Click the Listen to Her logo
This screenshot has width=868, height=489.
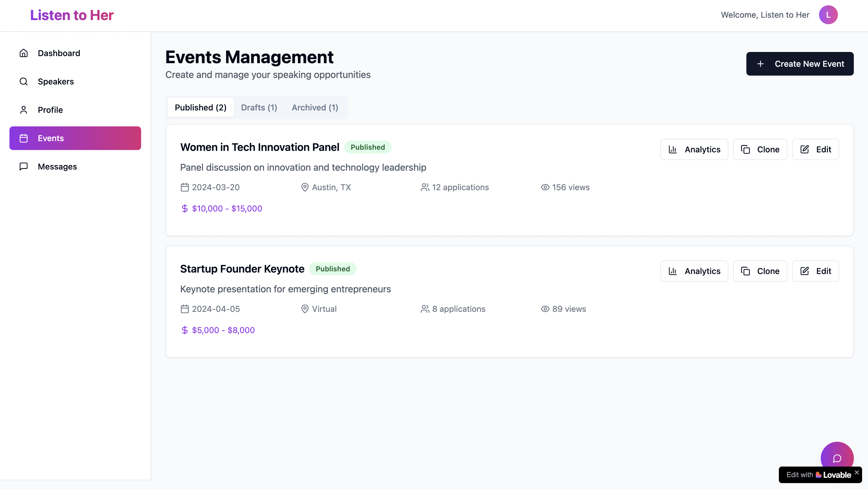(72, 15)
